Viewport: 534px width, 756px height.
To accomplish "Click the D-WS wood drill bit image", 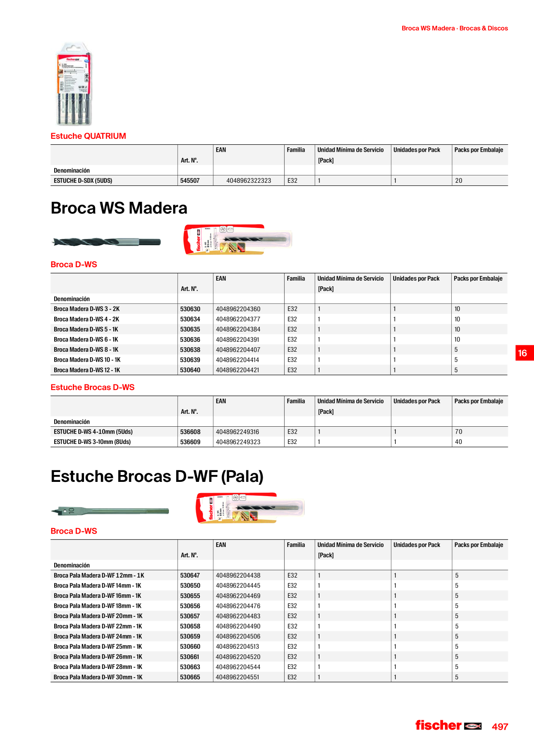I will coord(106,242).
